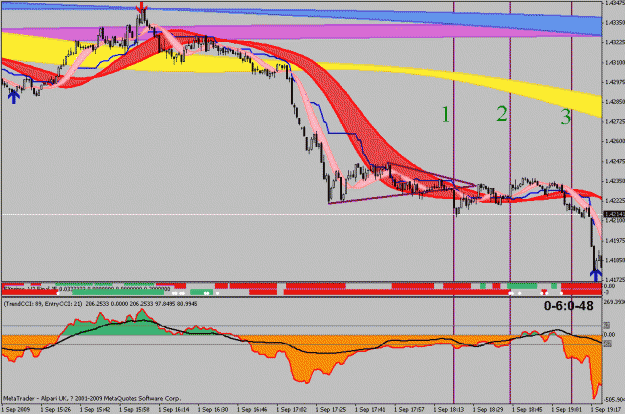Click the 1.41975 price level label
The height and width of the screenshot is (414, 625).
tap(615, 240)
